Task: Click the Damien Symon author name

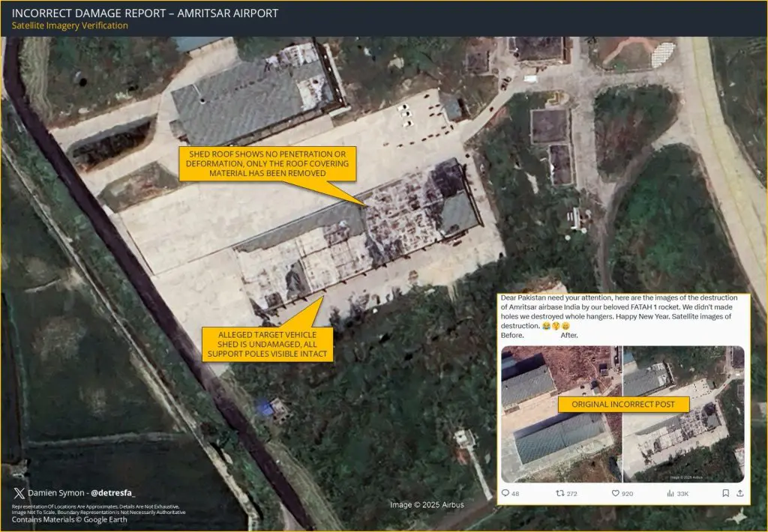Action: point(57,493)
